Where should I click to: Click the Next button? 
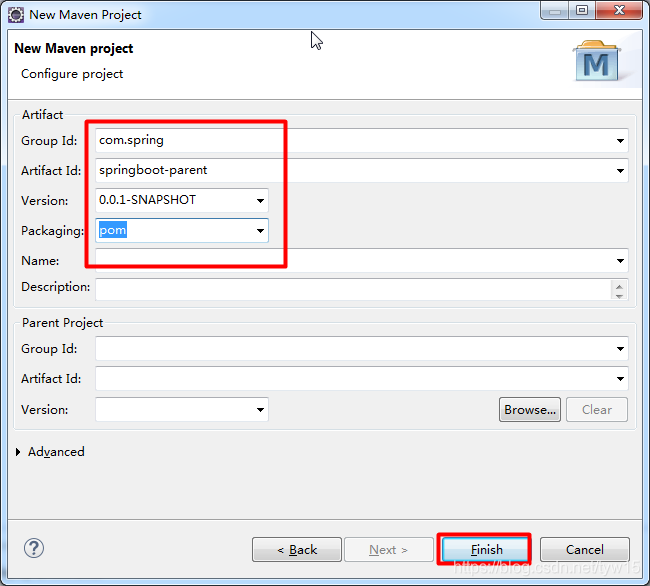point(389,550)
